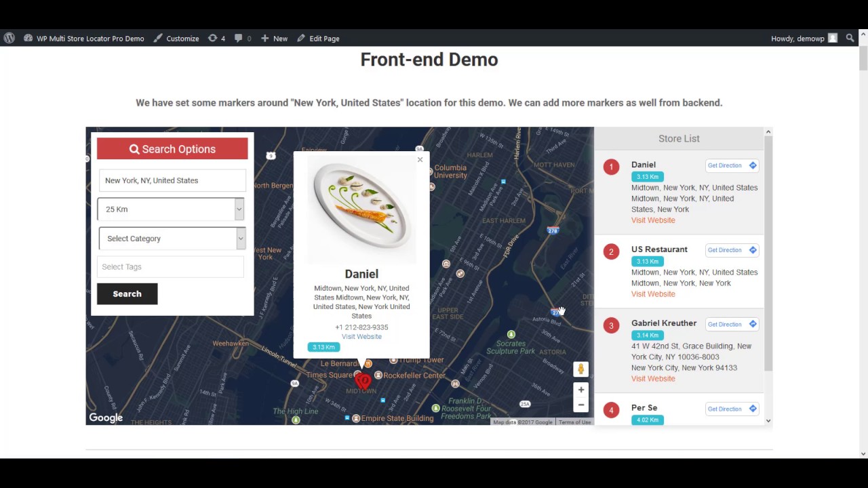Click the Columbia University map label
Screen dimensions: 868x488
(x=450, y=171)
